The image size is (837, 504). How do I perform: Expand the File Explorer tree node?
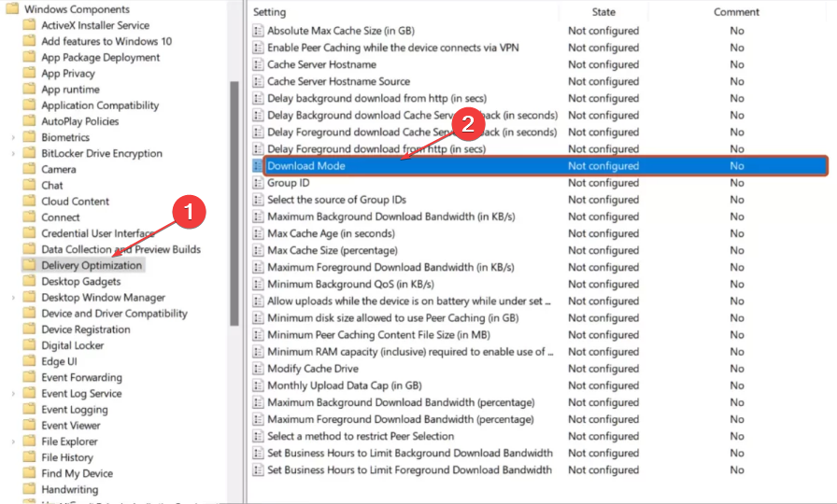pyautogui.click(x=13, y=441)
